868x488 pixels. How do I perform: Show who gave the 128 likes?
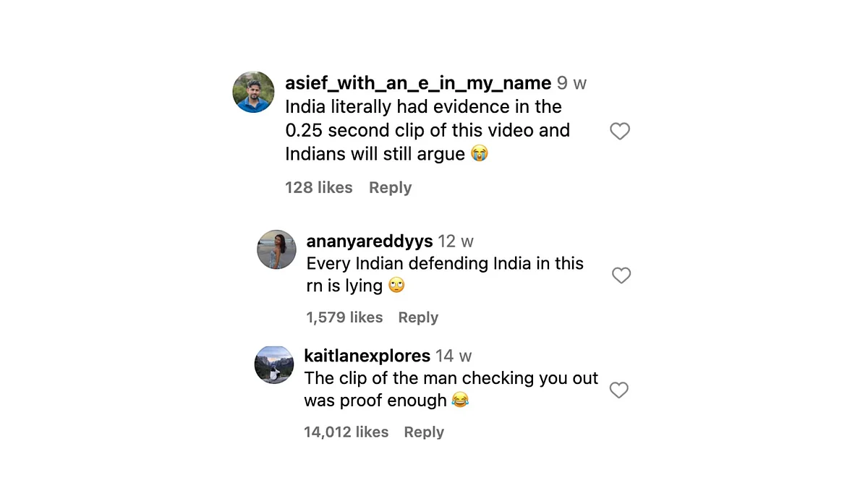[x=319, y=187]
